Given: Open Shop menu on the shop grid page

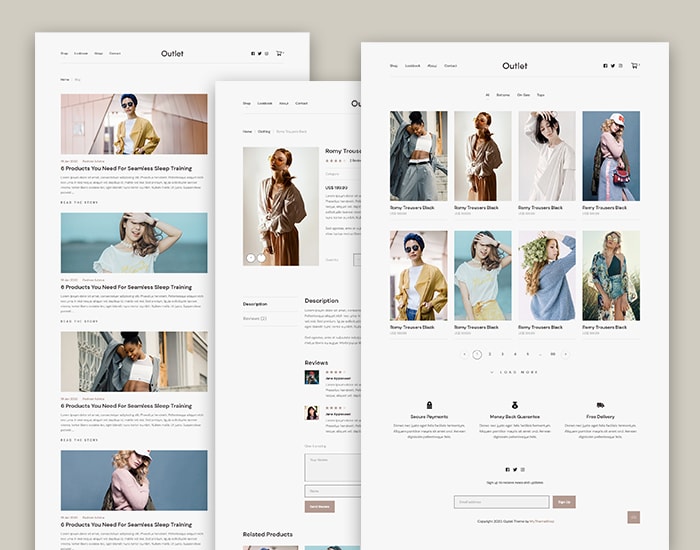Looking at the screenshot, I should [394, 66].
